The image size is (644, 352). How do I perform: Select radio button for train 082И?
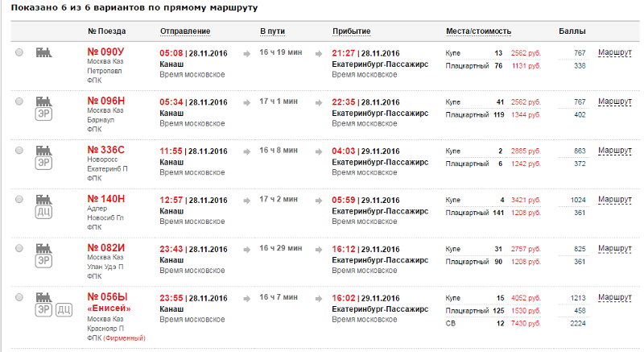(19, 249)
